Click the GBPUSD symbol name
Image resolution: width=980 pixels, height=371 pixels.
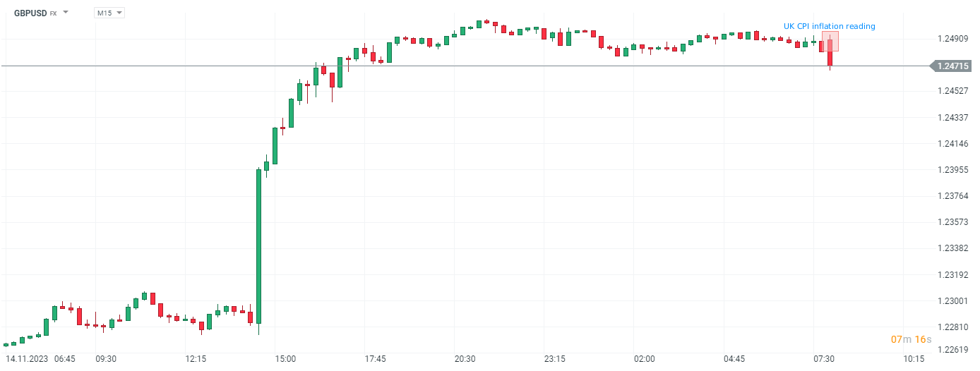30,13
